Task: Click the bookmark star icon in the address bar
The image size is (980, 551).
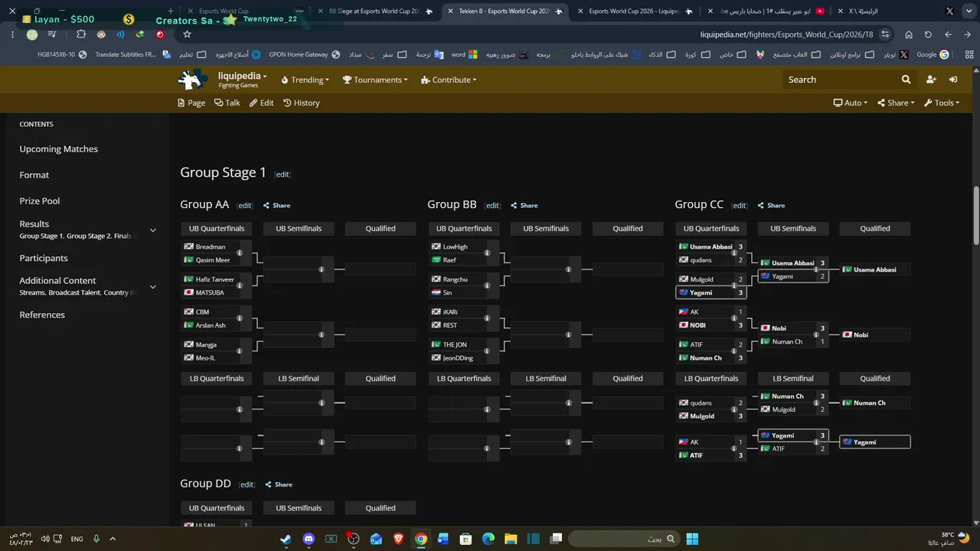Action: tap(187, 34)
